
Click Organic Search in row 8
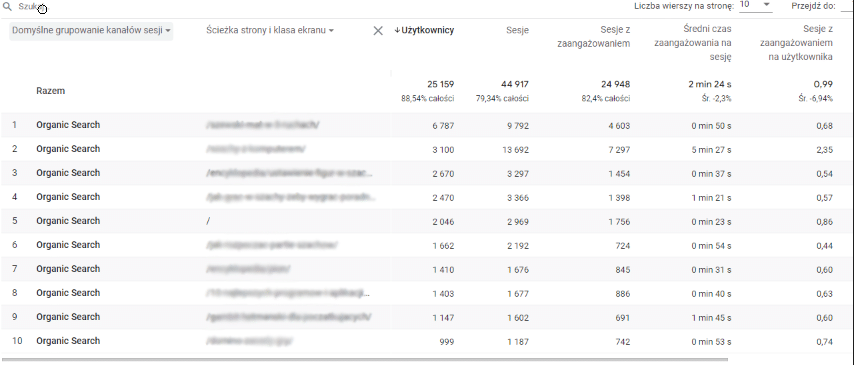pyautogui.click(x=68, y=293)
